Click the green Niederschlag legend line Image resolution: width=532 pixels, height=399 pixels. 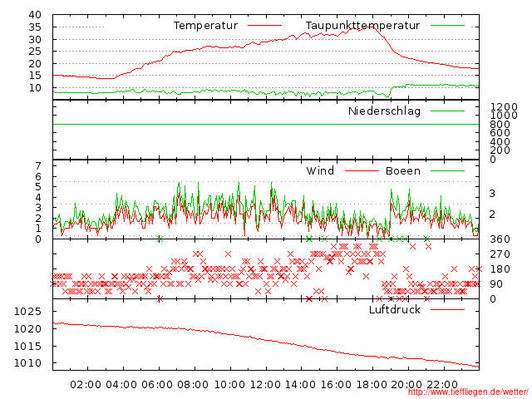447,111
